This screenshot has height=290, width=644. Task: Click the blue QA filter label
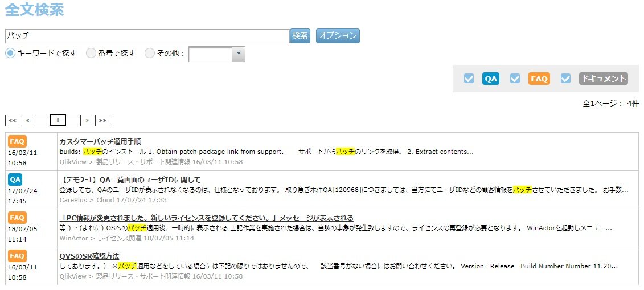point(490,79)
